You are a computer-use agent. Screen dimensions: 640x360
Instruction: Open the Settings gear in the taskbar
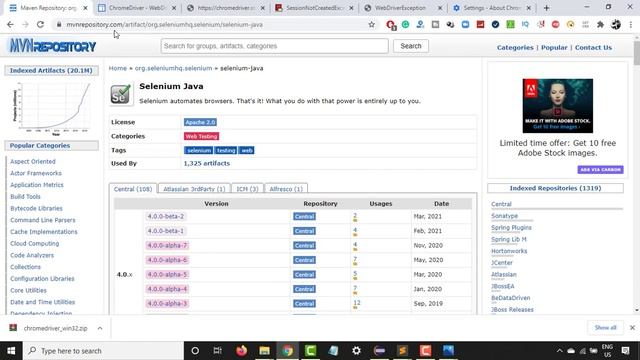click(x=356, y=351)
